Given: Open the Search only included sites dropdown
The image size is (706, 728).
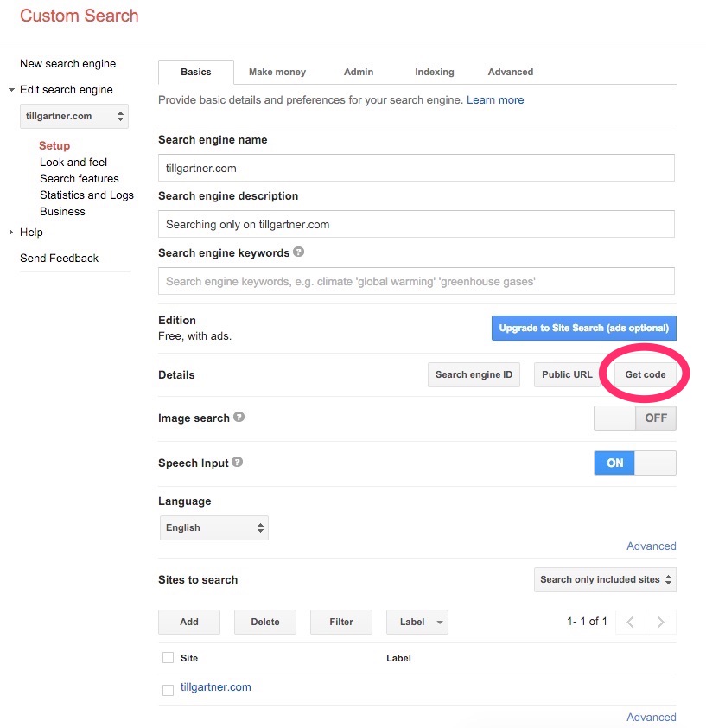Looking at the screenshot, I should (605, 579).
